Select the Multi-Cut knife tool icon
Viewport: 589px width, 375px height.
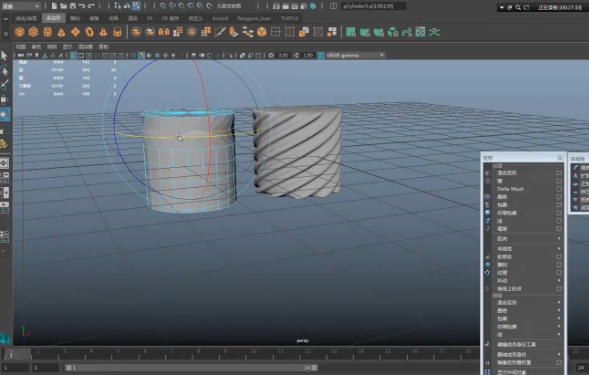click(219, 32)
